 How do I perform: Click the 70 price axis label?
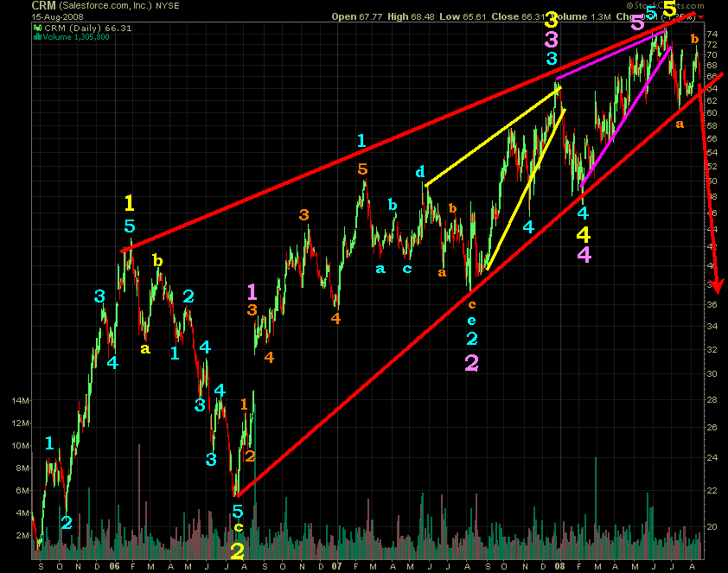(712, 54)
